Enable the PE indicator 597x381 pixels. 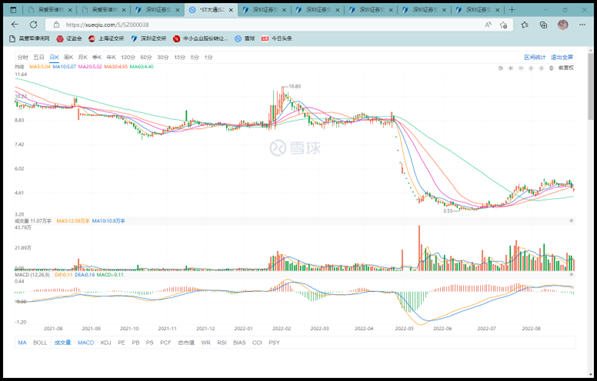(x=121, y=343)
